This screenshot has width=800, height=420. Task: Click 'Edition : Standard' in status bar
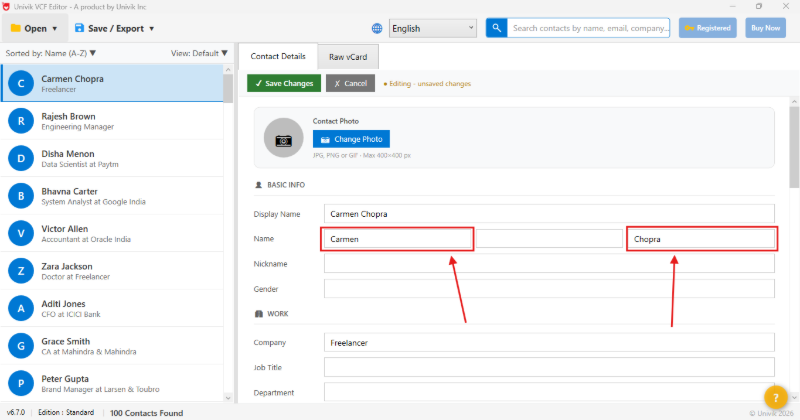point(66,412)
